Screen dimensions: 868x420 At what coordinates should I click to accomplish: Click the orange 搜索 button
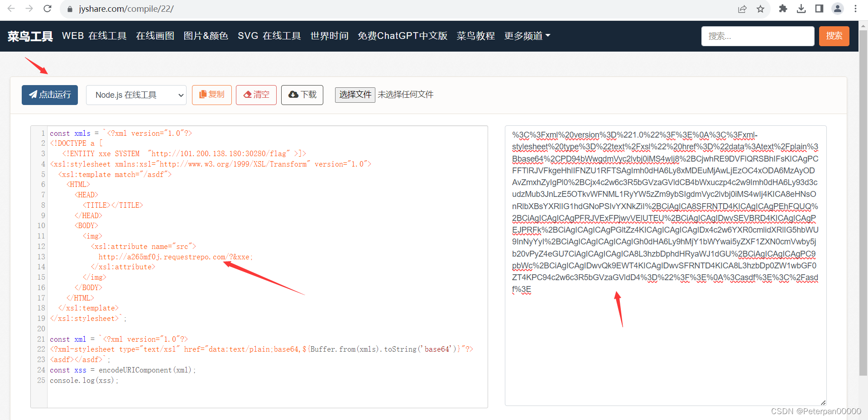tap(834, 36)
